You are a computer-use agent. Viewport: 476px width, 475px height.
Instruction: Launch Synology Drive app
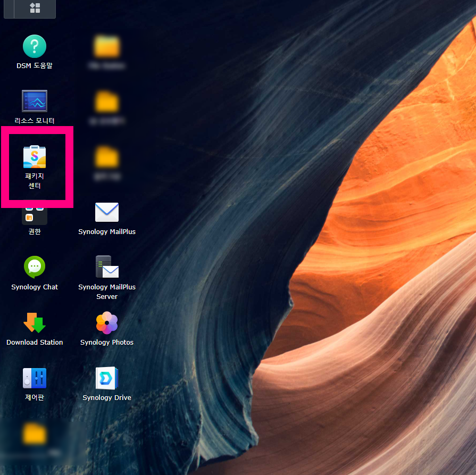(107, 378)
